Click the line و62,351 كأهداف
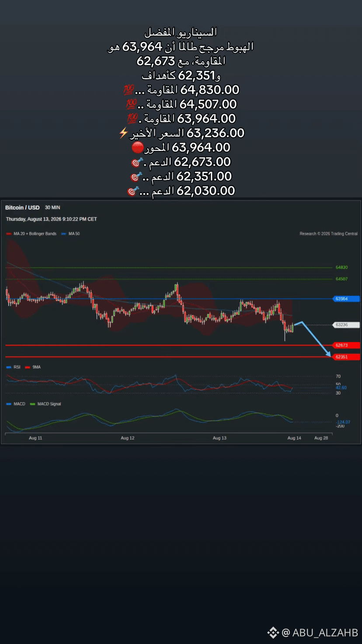 coord(181,75)
